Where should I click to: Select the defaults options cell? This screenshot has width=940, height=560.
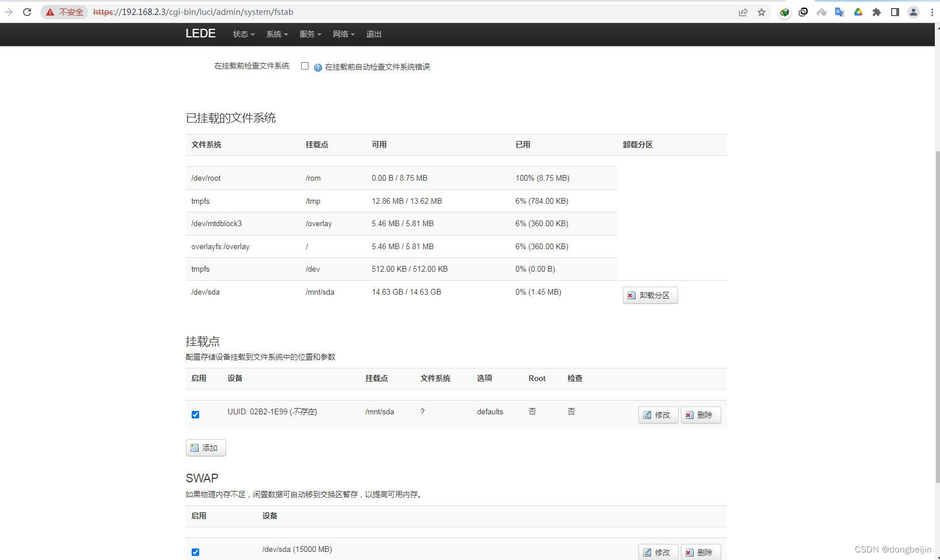[490, 412]
